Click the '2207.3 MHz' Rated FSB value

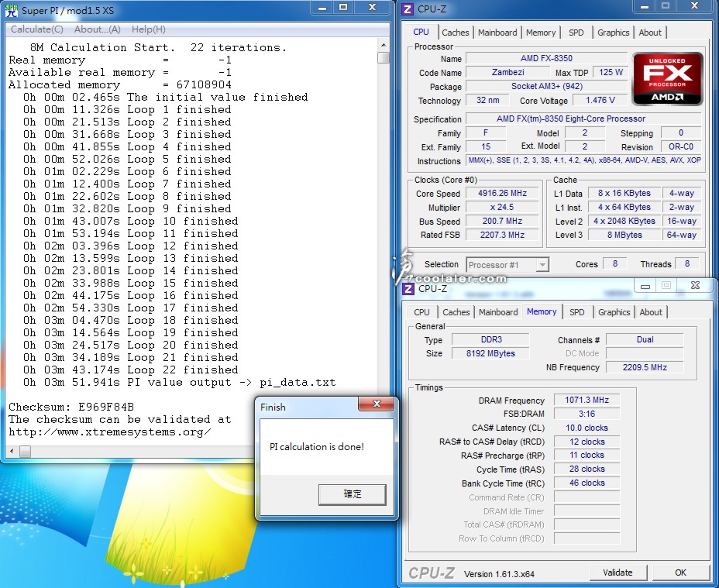[x=502, y=235]
